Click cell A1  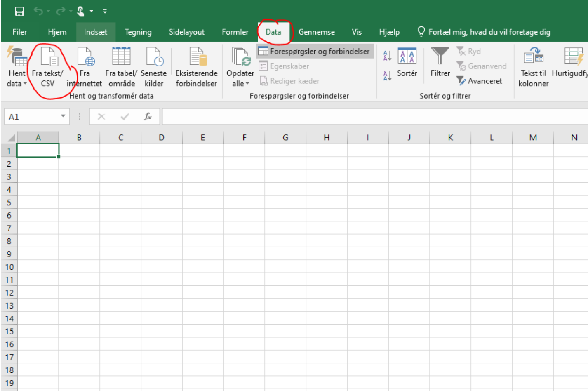(x=38, y=151)
